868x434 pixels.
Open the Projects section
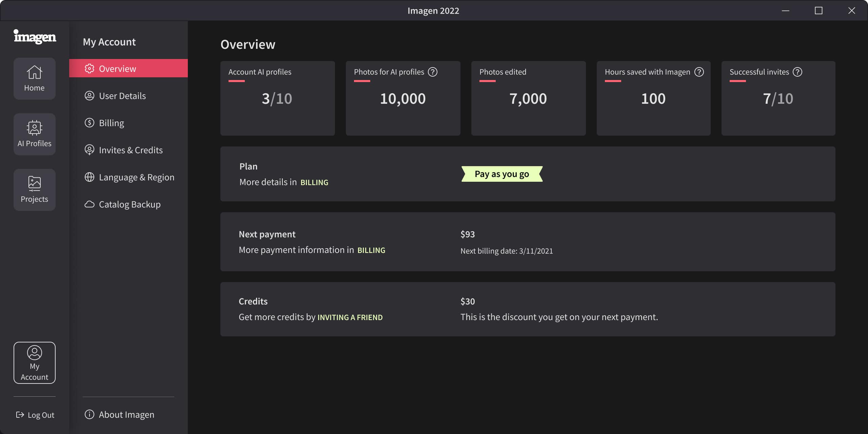pyautogui.click(x=34, y=190)
